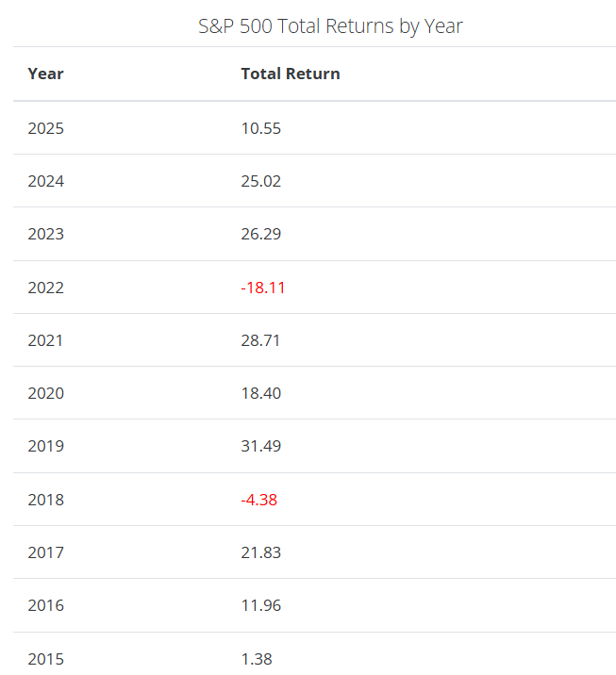Click the 11.96 return for 2016

click(260, 605)
